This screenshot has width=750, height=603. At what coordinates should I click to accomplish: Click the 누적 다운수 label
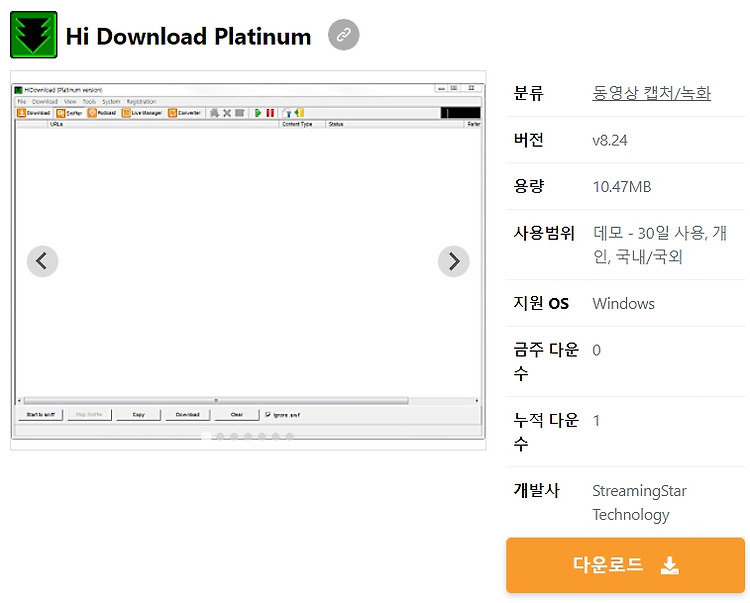point(546,432)
